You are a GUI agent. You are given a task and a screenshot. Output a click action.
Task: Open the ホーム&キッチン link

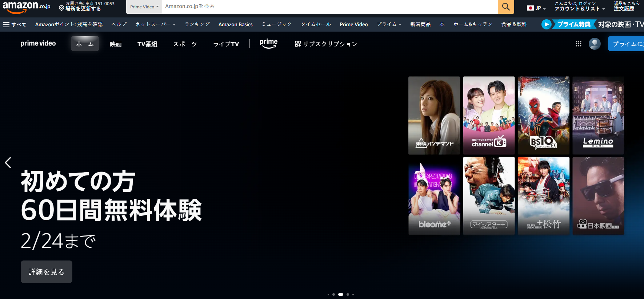coord(473,24)
